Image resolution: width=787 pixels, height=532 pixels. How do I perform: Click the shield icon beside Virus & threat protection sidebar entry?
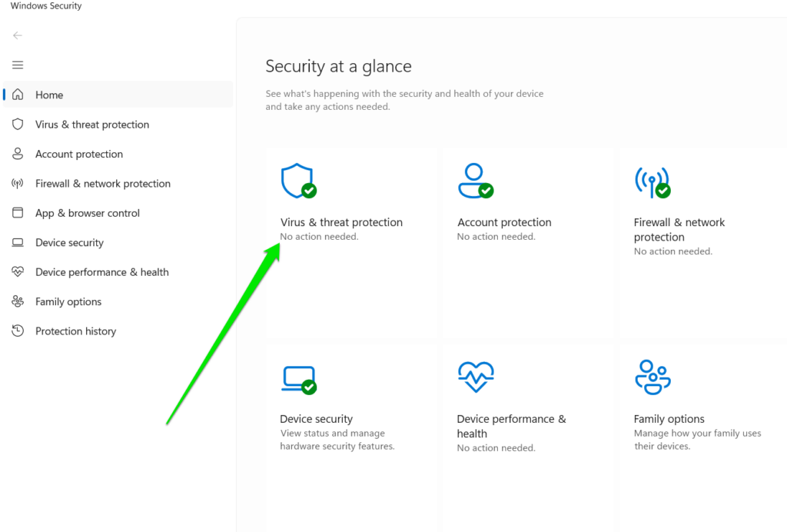point(17,124)
